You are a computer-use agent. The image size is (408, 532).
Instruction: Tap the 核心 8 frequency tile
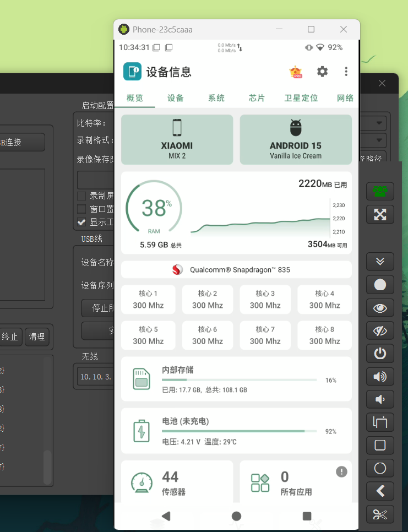pyautogui.click(x=324, y=335)
